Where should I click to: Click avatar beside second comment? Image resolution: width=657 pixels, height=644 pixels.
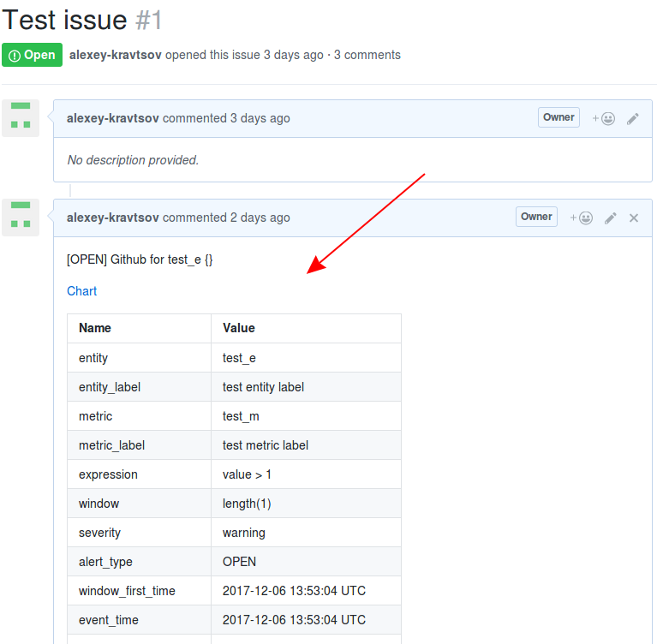(x=21, y=218)
